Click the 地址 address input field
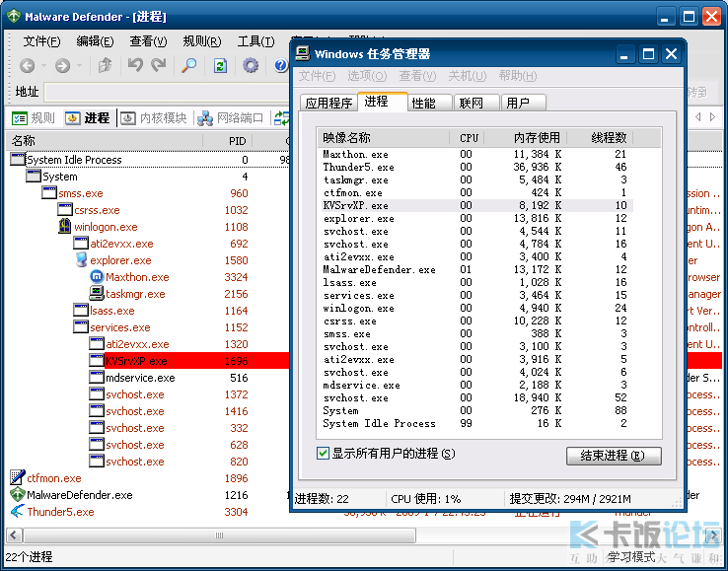Viewport: 728px width, 571px height. point(167,92)
